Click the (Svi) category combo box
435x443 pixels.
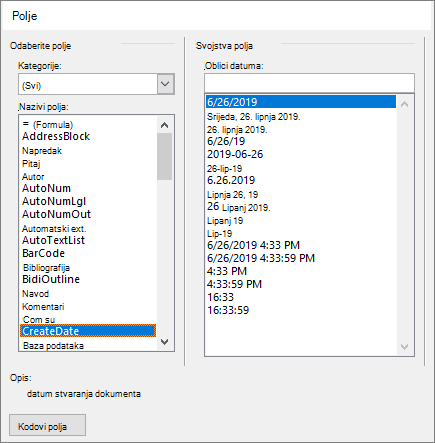point(88,84)
